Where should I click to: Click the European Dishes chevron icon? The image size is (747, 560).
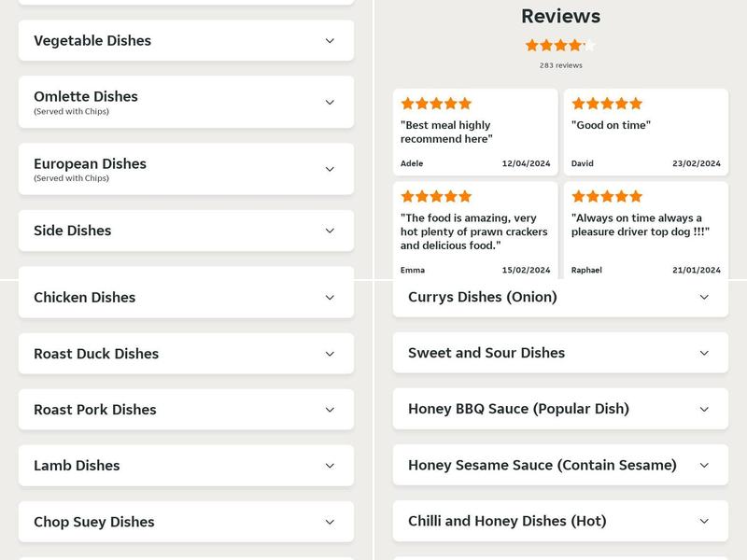pos(330,169)
